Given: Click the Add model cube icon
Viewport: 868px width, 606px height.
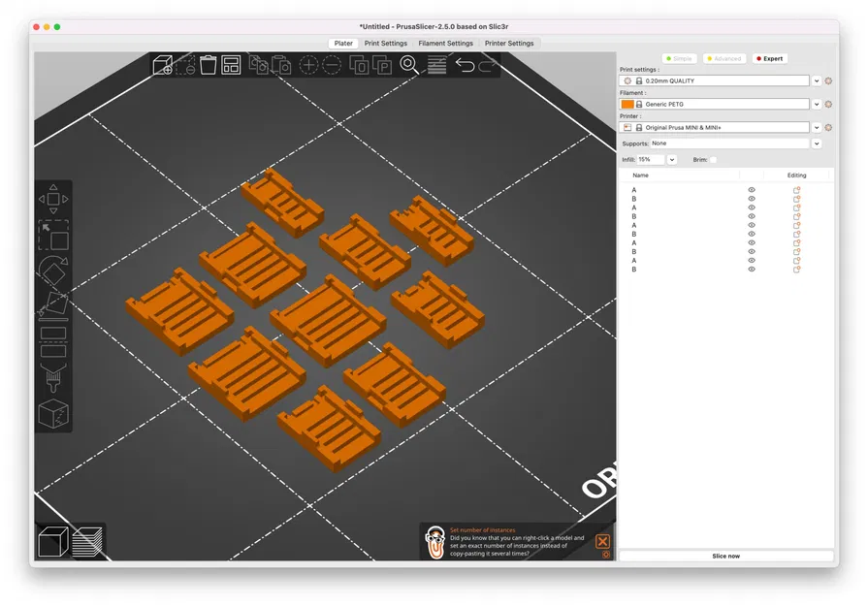Looking at the screenshot, I should click(163, 65).
